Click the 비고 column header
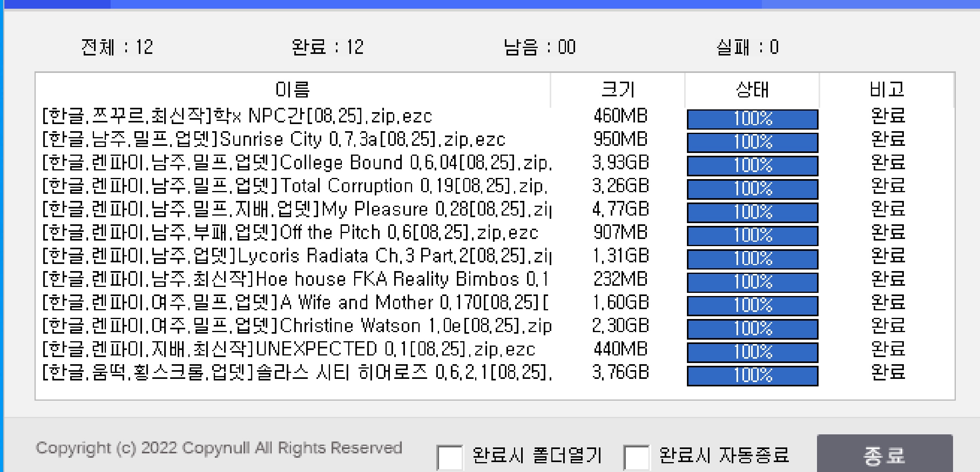The width and height of the screenshot is (980, 472). coord(887,90)
